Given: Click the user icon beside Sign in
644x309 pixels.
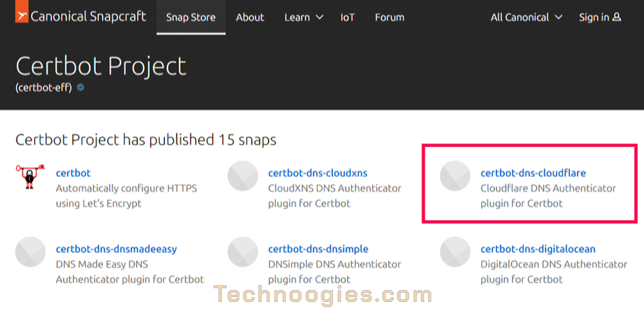Looking at the screenshot, I should [616, 17].
